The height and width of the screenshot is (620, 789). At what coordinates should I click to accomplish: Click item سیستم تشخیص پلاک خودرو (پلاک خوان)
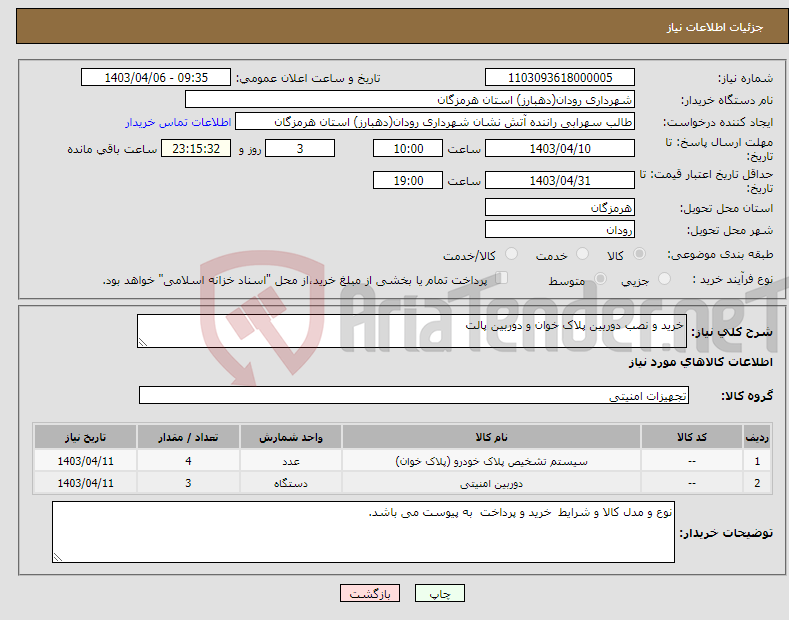coord(491,461)
